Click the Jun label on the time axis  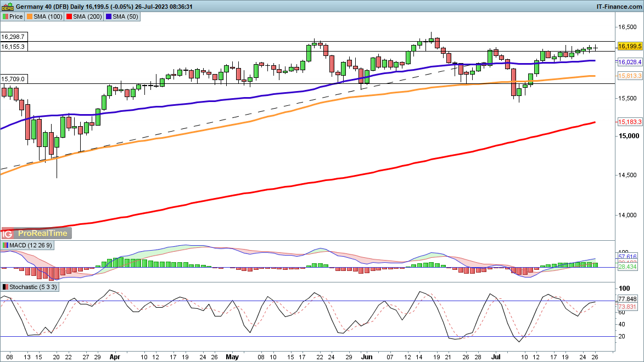pos(366,357)
